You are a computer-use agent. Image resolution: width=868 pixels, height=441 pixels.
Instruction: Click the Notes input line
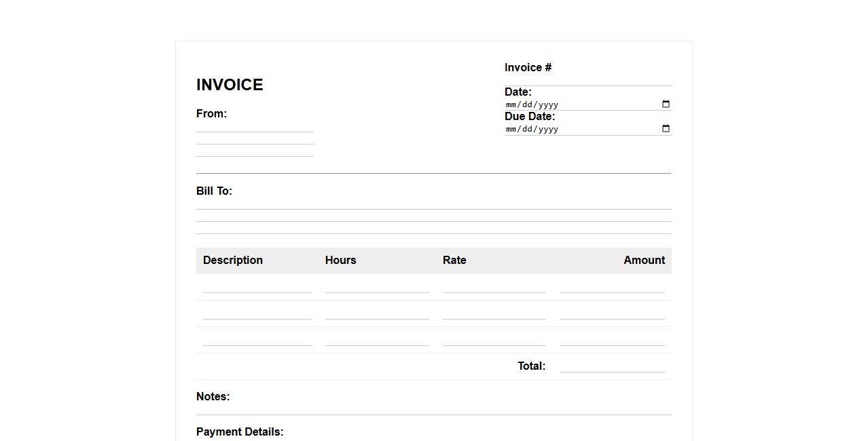tap(433, 409)
